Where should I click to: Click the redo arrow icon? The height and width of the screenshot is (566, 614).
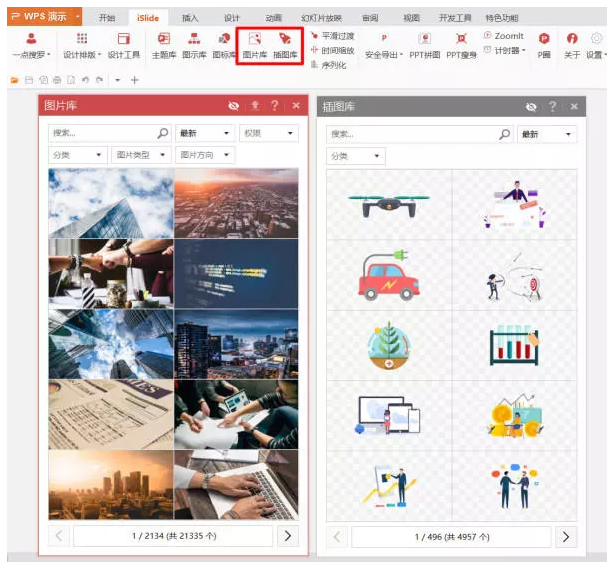99,80
